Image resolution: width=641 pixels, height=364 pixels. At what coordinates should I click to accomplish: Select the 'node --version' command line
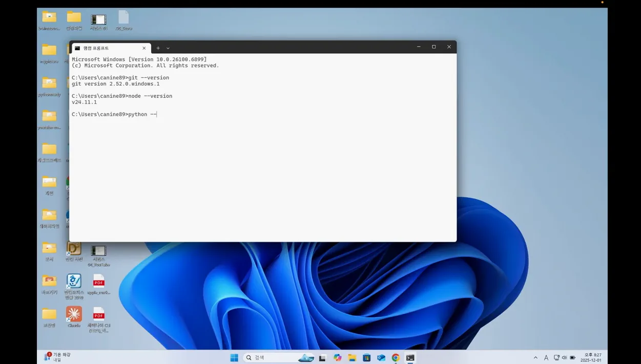(x=122, y=96)
